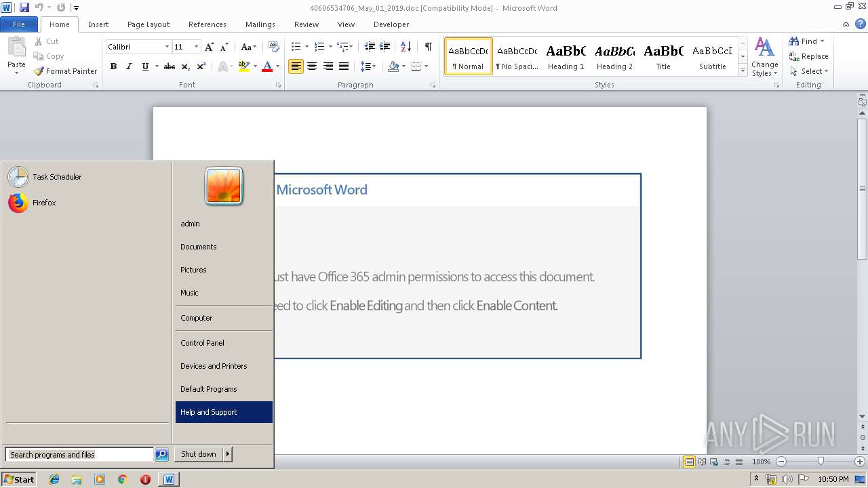Click Decrease Indent icon
This screenshot has width=868, height=488.
pos(370,47)
